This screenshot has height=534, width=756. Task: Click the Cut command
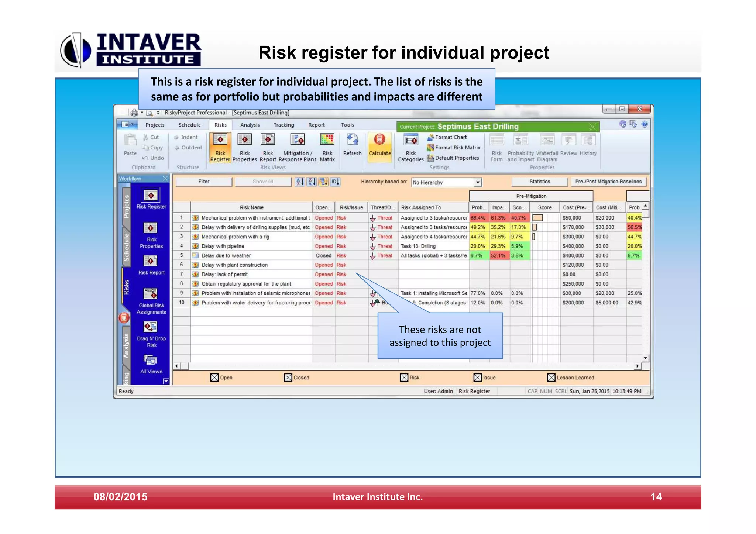[x=151, y=137]
